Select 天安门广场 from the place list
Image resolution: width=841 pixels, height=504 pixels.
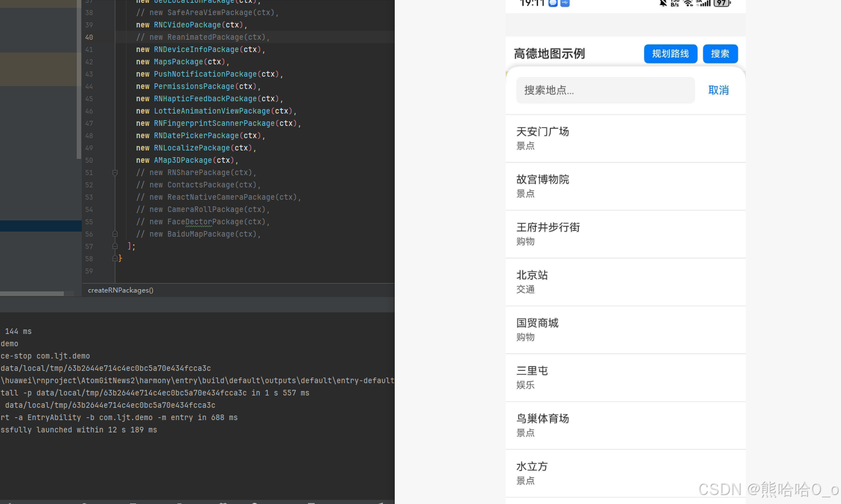(625, 139)
